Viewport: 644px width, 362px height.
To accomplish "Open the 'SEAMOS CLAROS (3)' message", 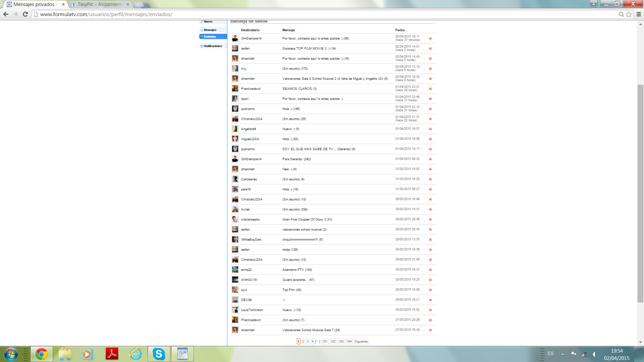I will 299,89.
